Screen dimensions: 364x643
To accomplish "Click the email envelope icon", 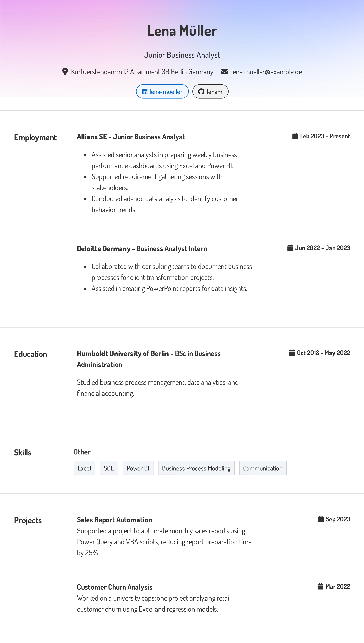I will [x=224, y=72].
